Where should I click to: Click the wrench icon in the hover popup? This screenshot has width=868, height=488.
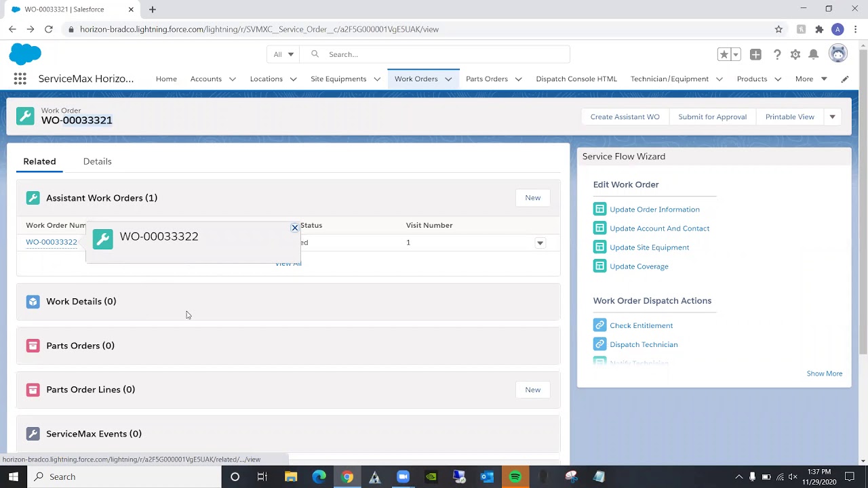(103, 239)
